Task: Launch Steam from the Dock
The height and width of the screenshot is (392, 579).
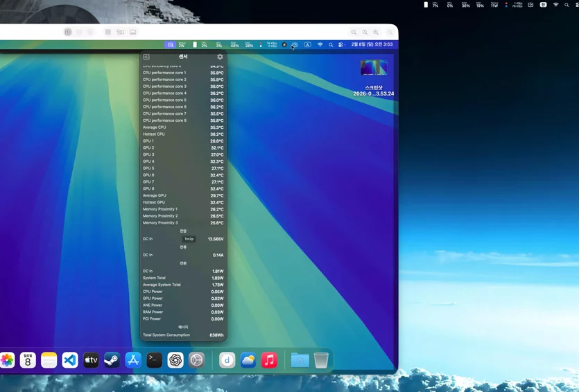Action: [112, 360]
